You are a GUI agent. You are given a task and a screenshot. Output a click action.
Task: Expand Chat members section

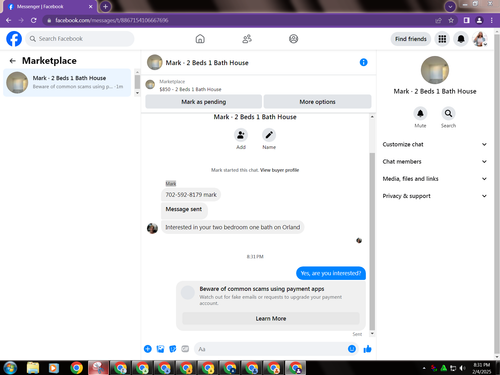(435, 162)
